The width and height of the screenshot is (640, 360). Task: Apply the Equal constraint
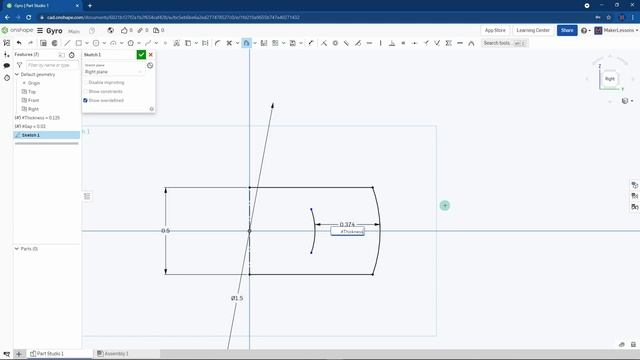(x=403, y=43)
